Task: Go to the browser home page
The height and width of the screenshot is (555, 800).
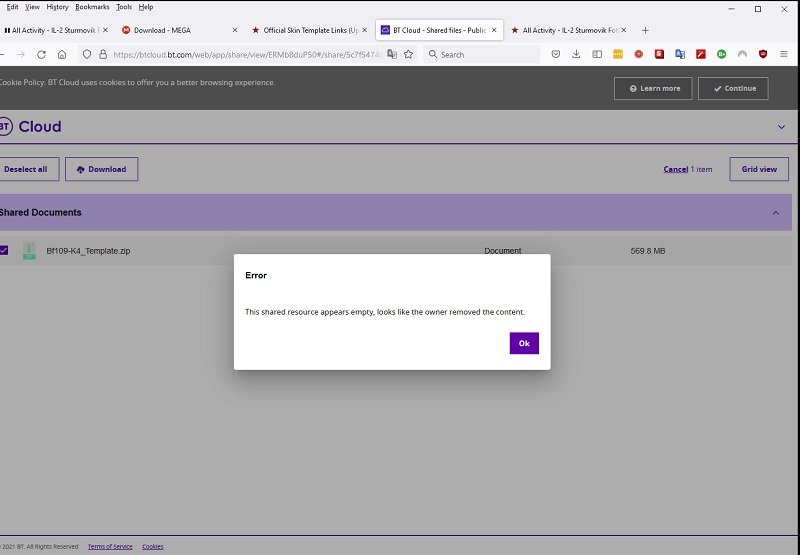Action: (x=62, y=55)
